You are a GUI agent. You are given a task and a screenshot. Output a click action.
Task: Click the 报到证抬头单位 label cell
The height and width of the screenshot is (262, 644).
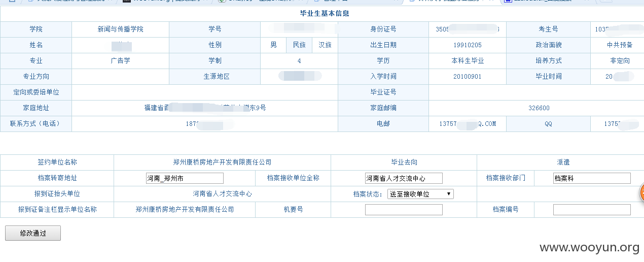[57, 194]
